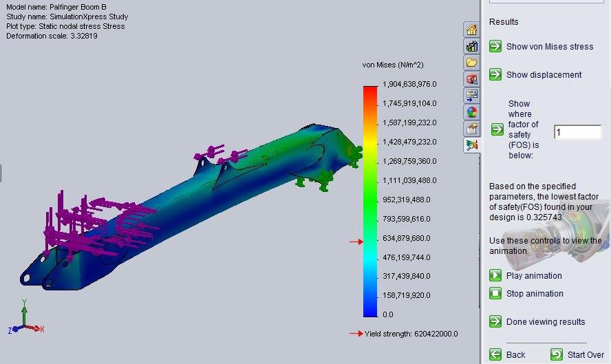Click the Back arrow icon
The height and width of the screenshot is (364, 611).
pyautogui.click(x=495, y=354)
